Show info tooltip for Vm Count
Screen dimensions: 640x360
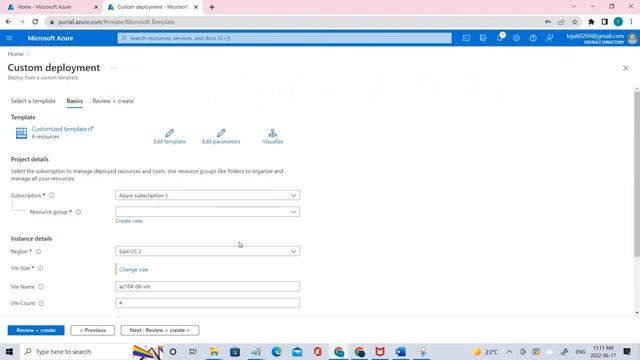click(41, 303)
